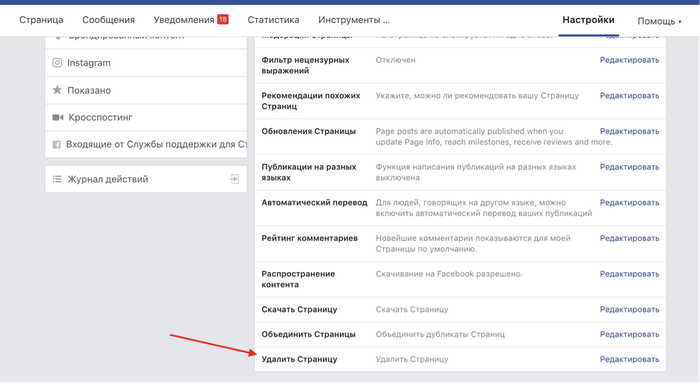Screen dimensions: 700x383
Task: Expand the Инструменты … menu
Action: pyautogui.click(x=354, y=20)
